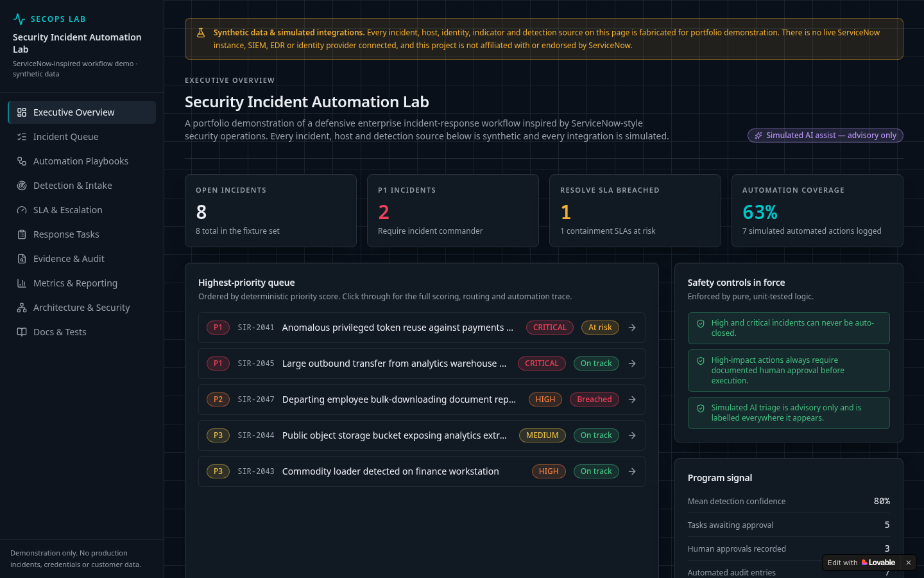Open incident Anomalous privileged token reuse
Image resolution: width=924 pixels, height=578 pixels.
pos(422,328)
